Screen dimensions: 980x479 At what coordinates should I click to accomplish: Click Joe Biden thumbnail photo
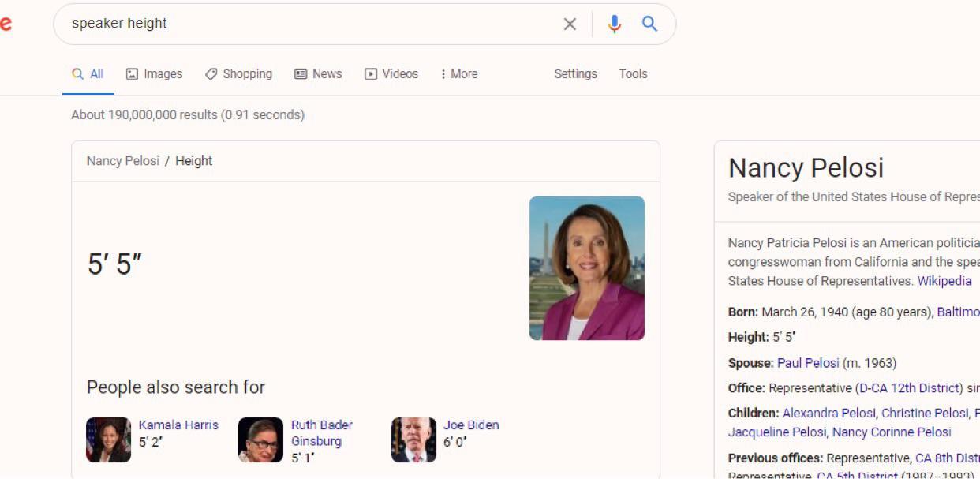[413, 440]
